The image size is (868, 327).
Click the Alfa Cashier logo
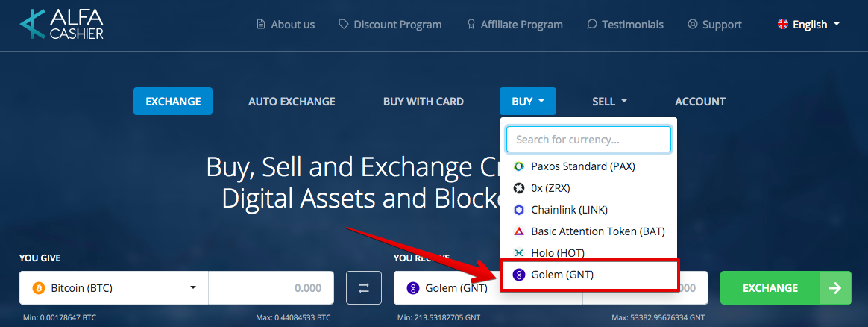(x=61, y=25)
